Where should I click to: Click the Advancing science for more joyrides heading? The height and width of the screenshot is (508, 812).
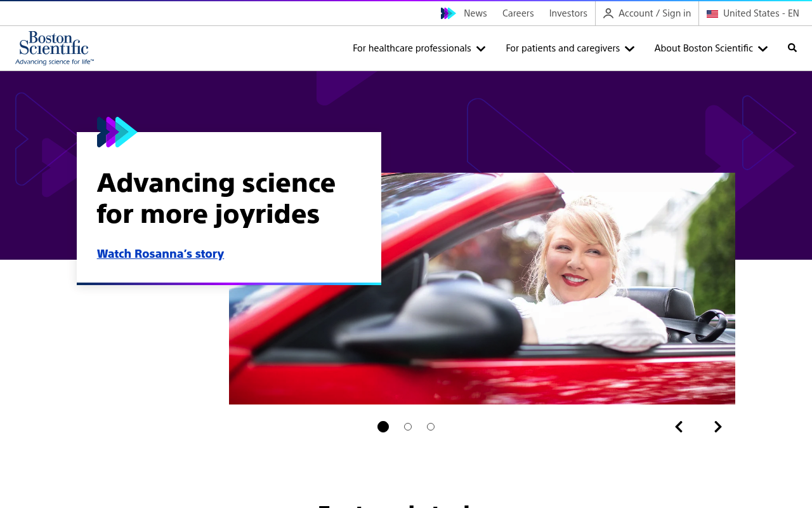click(x=216, y=198)
